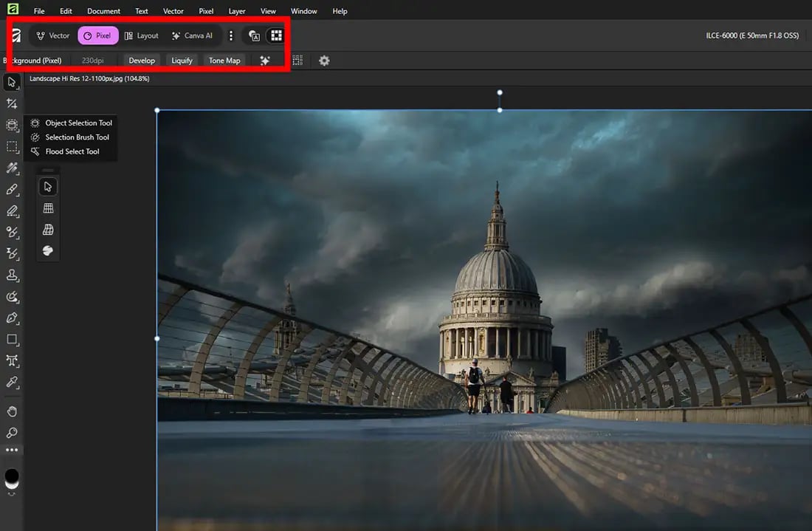Open more tools via the three-dot button
Screen dimensions: 812x531
coord(12,451)
